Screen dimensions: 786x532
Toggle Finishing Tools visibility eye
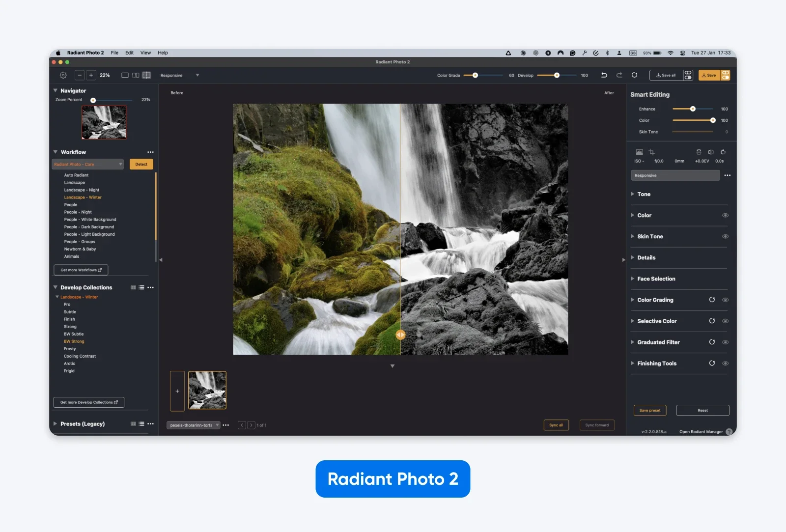[725, 364]
